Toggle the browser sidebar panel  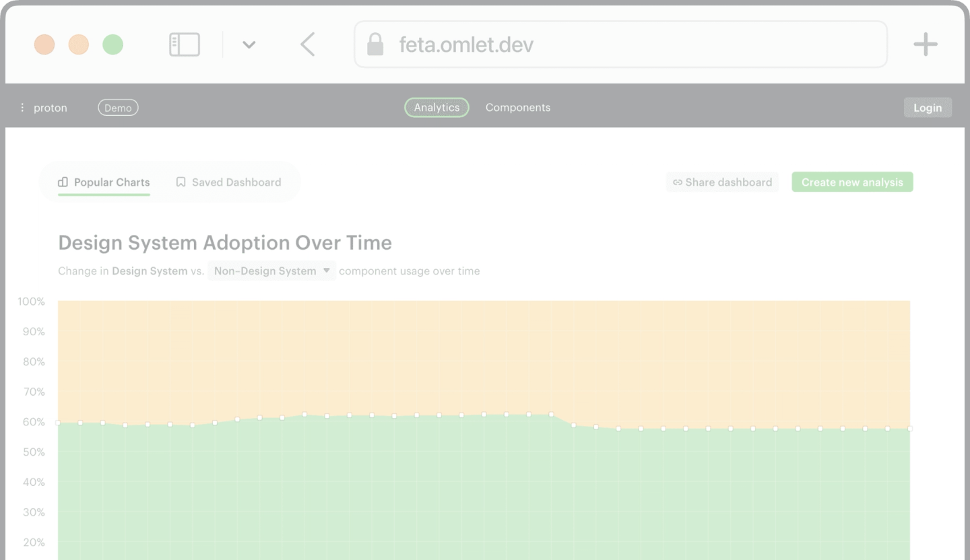click(184, 44)
